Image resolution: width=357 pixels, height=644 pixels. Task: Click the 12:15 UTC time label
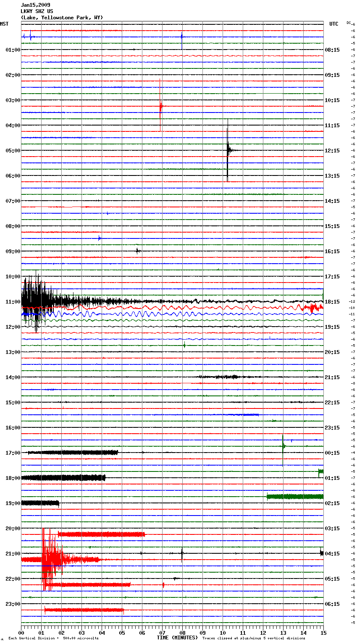[x=332, y=151]
